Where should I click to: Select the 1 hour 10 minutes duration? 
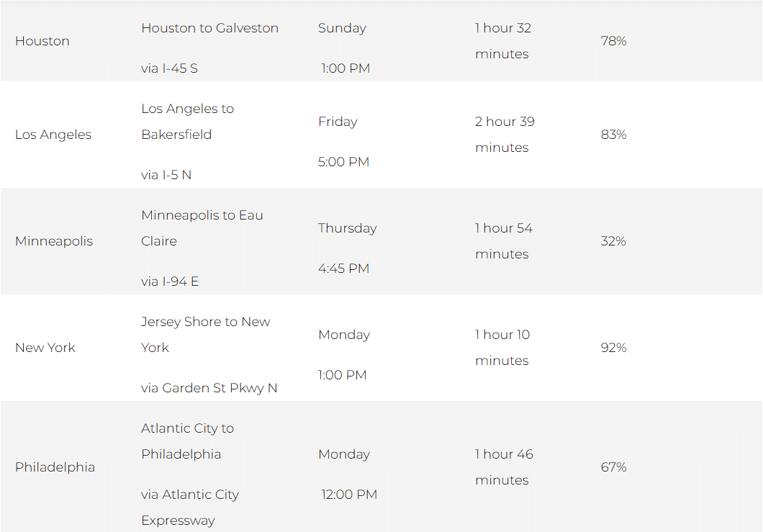[x=502, y=348]
